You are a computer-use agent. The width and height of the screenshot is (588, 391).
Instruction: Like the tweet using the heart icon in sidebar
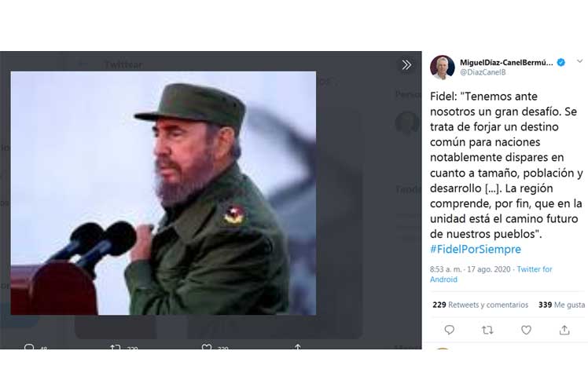pyautogui.click(x=526, y=330)
